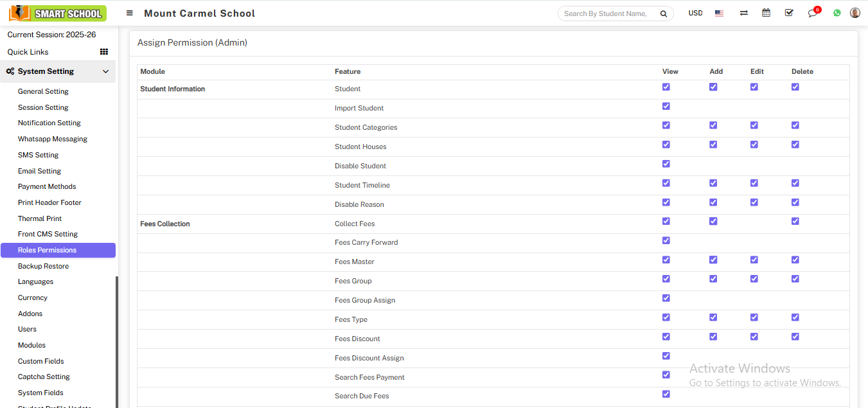Open the user profile avatar menu
Image resolution: width=868 pixels, height=408 pixels.
(x=855, y=13)
